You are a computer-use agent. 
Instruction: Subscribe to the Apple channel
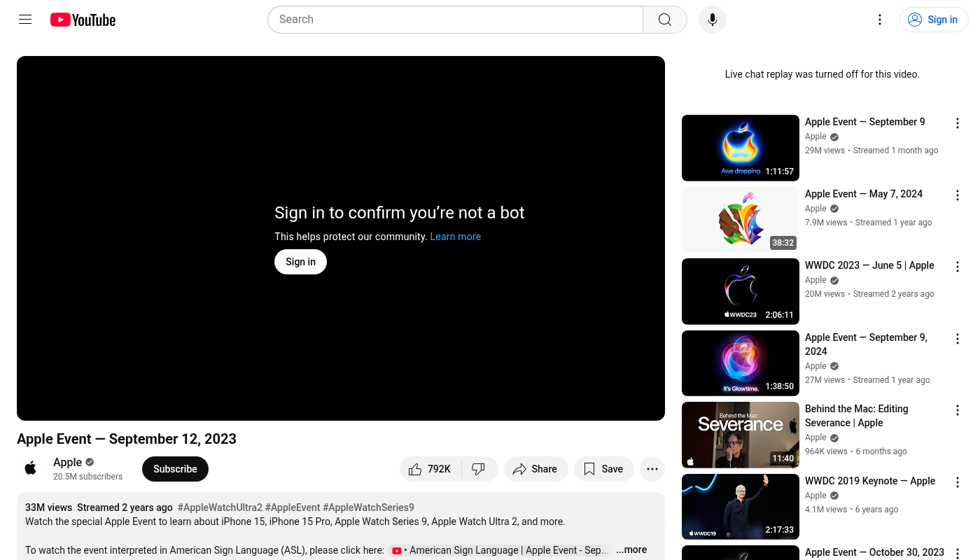pos(175,469)
